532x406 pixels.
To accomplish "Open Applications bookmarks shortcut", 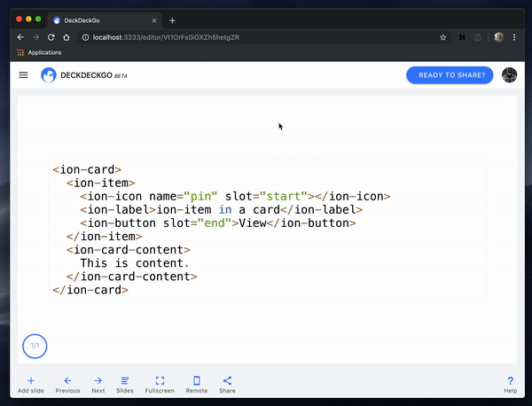I will click(39, 52).
